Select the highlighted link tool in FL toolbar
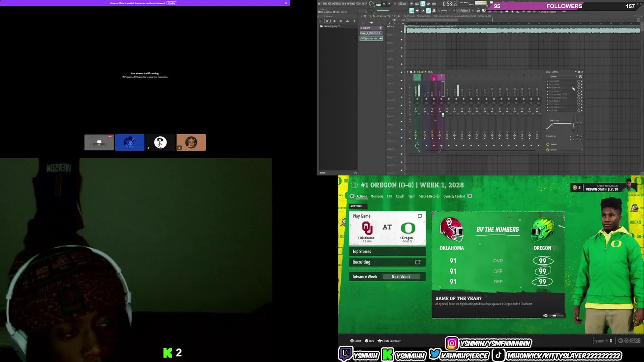This screenshot has width=644, height=362. pos(428,10)
